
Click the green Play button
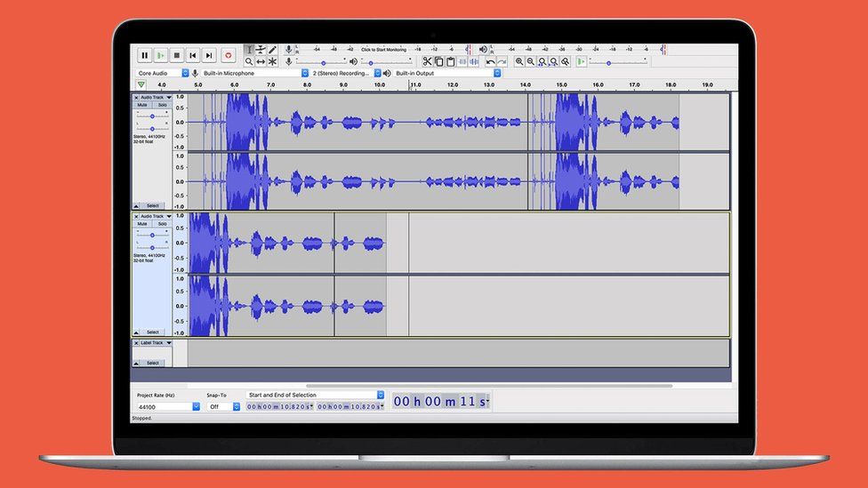161,55
